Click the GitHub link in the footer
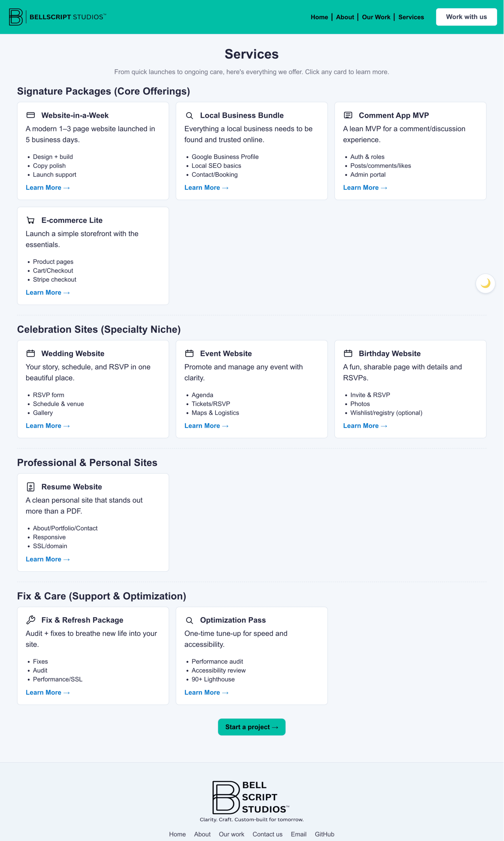This screenshot has width=504, height=841. tap(324, 834)
